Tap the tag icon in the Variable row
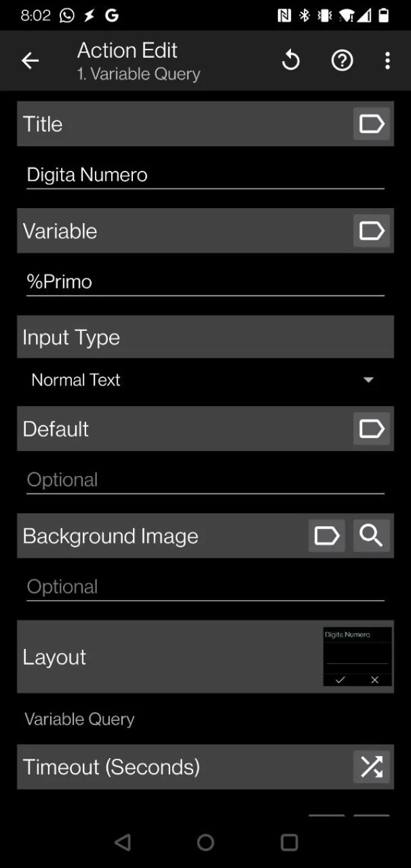This screenshot has height=868, width=411. (371, 231)
